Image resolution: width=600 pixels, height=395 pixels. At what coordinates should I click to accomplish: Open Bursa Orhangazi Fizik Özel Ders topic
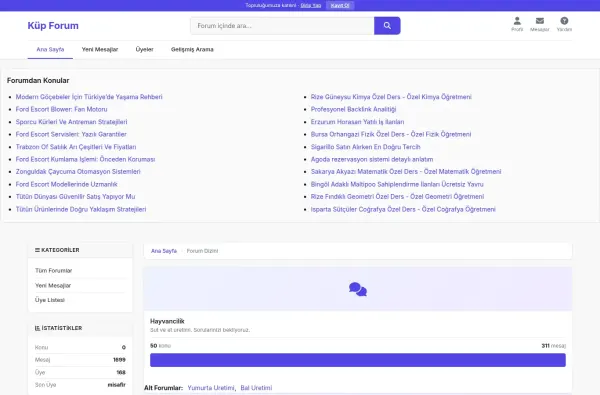tap(391, 134)
